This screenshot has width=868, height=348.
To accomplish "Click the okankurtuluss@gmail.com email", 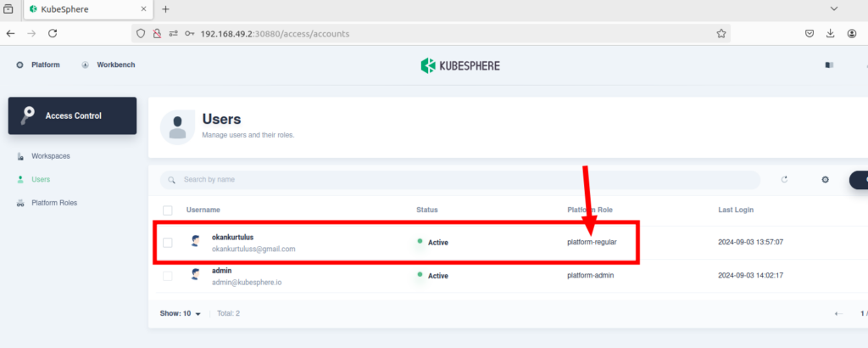I will [253, 249].
